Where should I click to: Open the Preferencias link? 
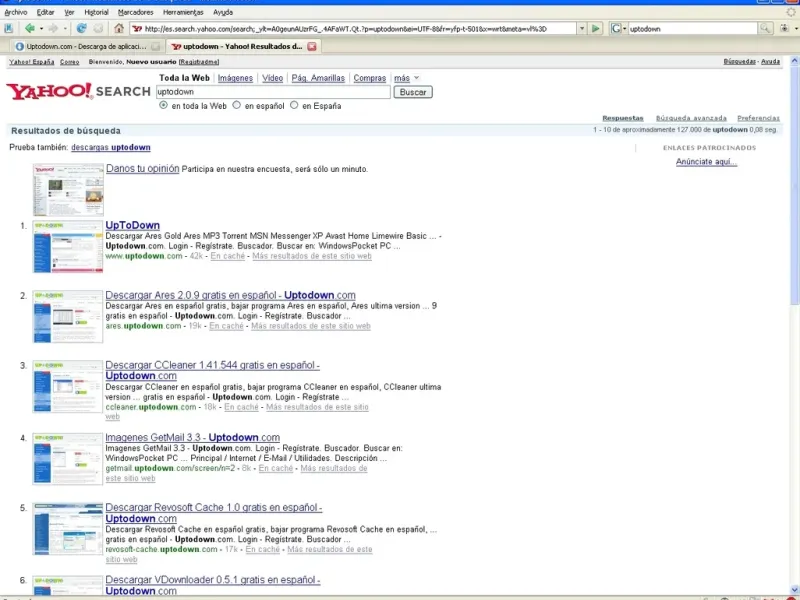[x=758, y=118]
